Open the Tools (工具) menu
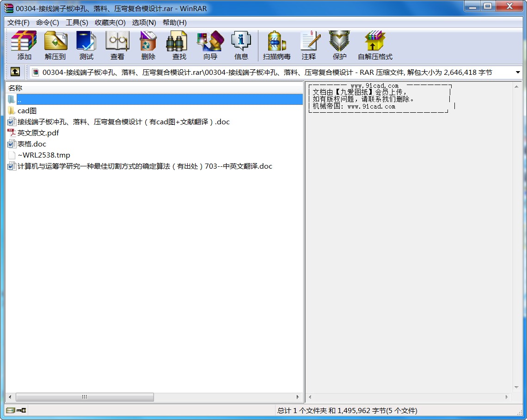 click(x=76, y=22)
